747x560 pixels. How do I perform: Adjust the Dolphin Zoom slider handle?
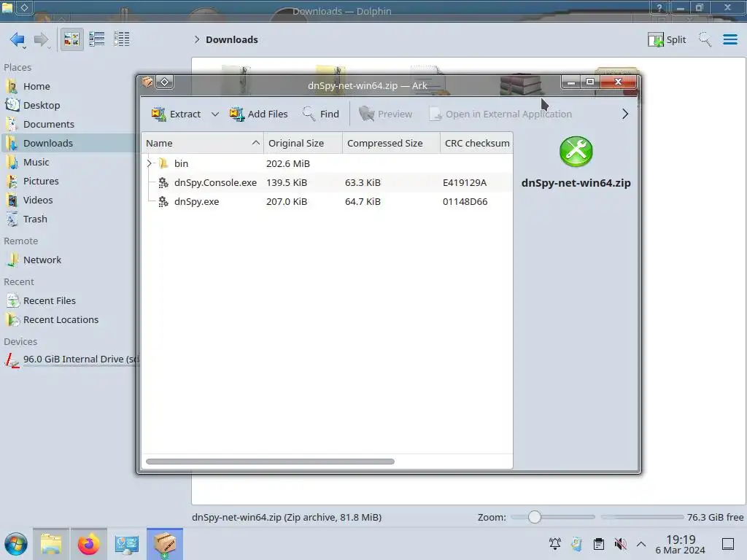point(535,517)
